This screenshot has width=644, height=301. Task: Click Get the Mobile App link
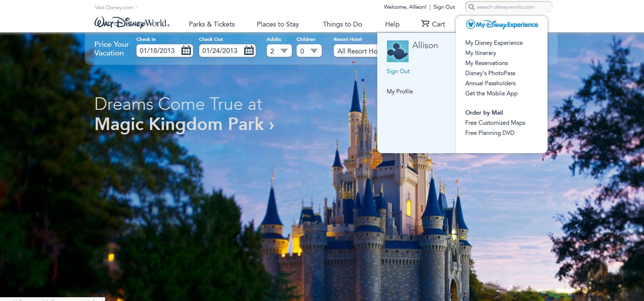(491, 93)
